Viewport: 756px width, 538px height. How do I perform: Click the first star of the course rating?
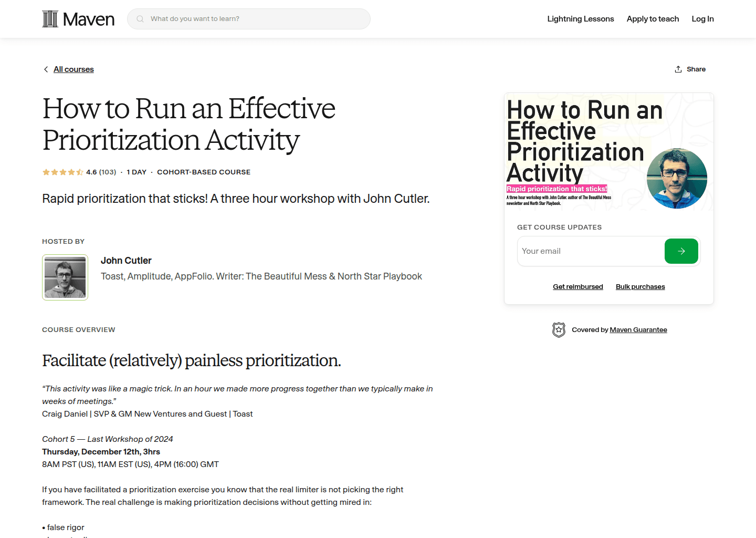45,172
